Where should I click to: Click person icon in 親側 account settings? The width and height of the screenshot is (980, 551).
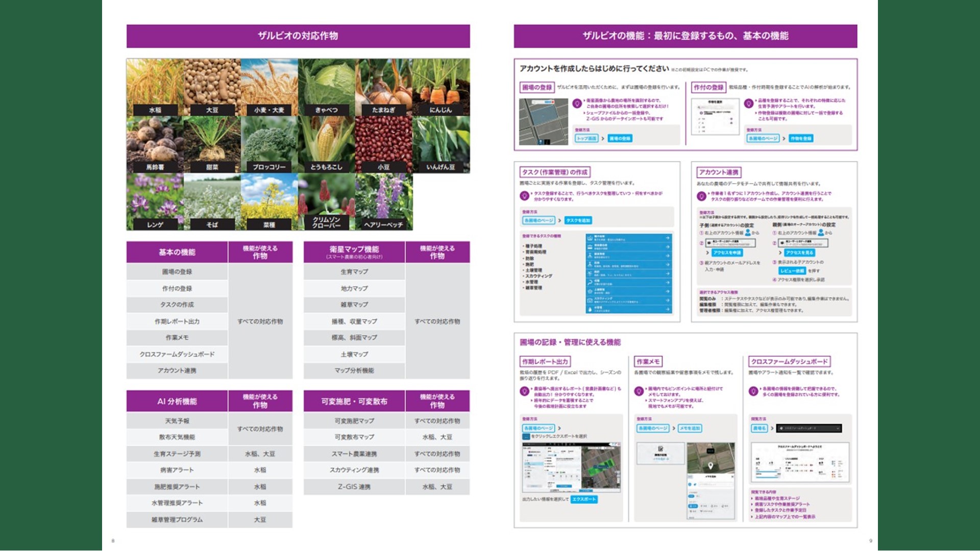click(x=821, y=233)
